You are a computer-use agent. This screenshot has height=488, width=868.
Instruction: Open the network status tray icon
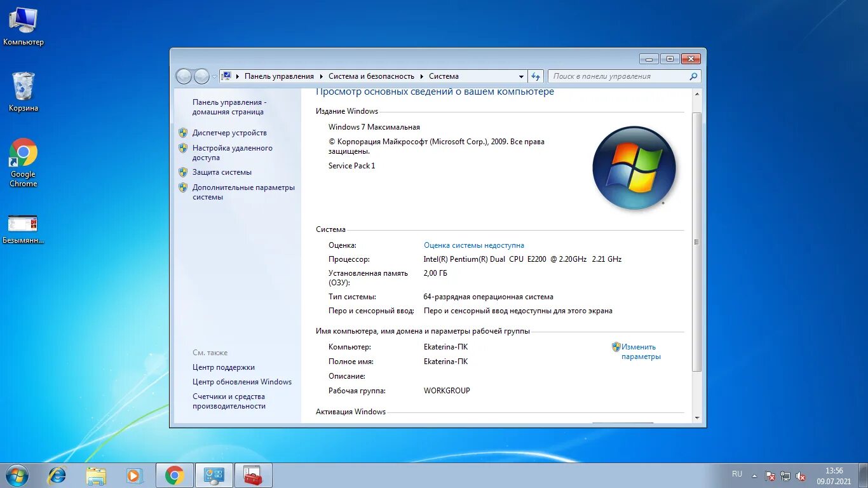(785, 476)
